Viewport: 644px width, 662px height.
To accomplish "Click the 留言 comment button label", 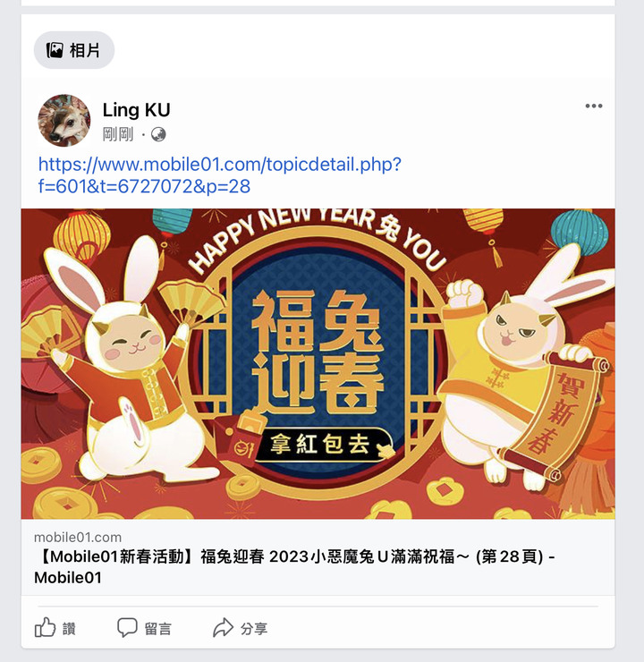I will 157,629.
